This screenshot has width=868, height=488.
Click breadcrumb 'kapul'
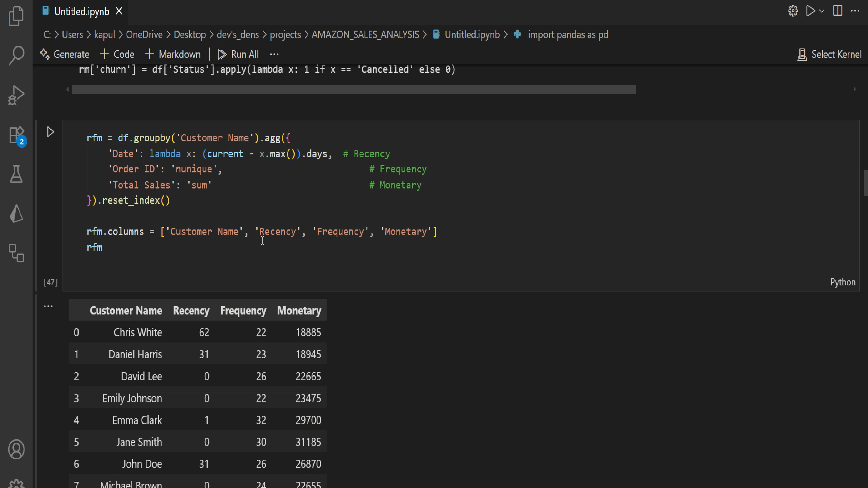tap(104, 35)
